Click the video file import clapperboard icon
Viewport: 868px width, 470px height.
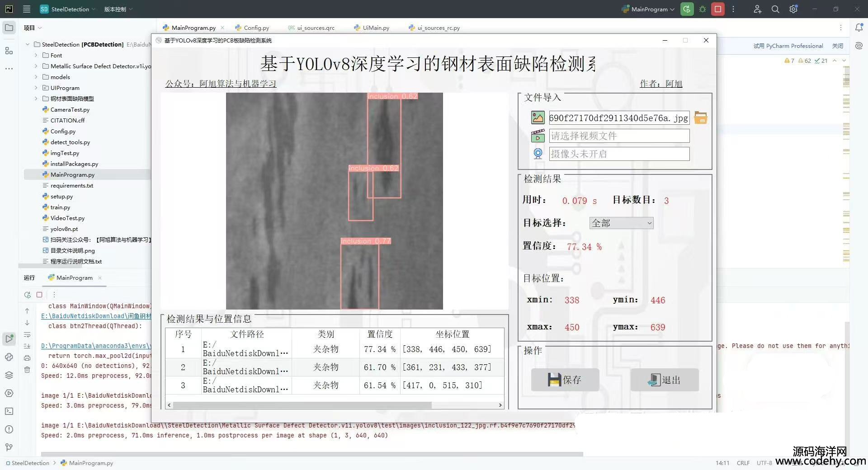pos(538,136)
